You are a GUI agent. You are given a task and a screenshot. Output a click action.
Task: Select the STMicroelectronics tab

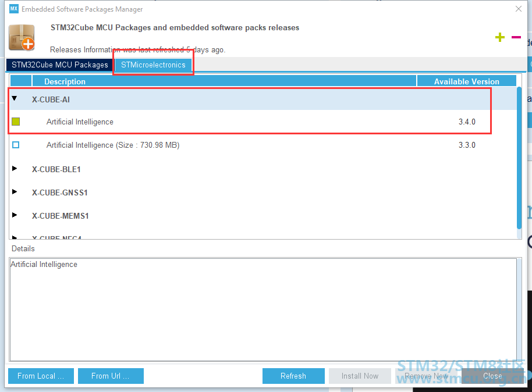pos(153,65)
